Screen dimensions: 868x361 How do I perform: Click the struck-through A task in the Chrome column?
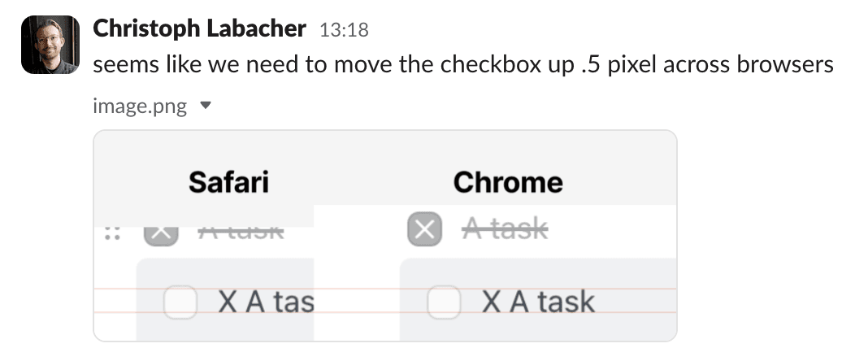point(505,228)
